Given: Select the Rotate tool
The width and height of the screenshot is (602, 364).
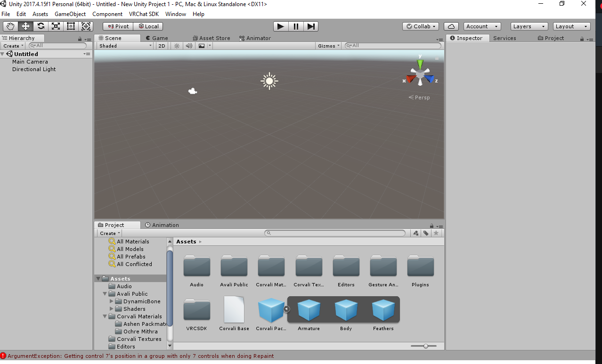Looking at the screenshot, I should click(41, 26).
